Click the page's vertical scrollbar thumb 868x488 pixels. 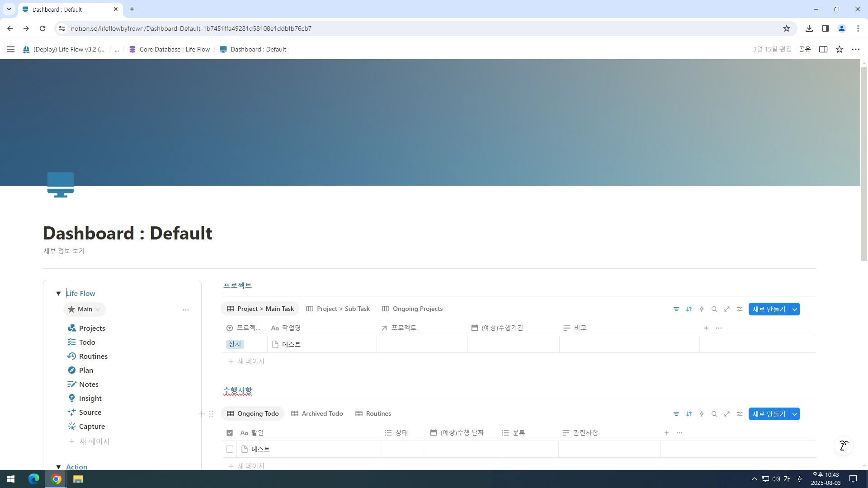(864, 163)
